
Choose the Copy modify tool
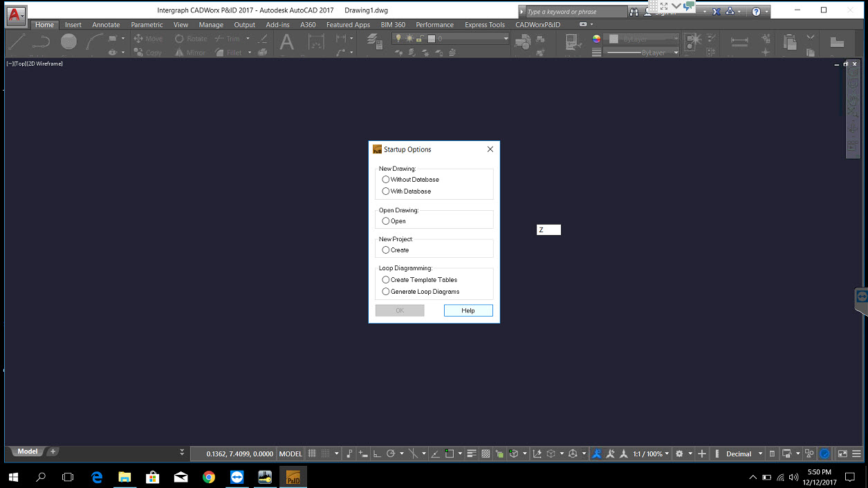148,53
